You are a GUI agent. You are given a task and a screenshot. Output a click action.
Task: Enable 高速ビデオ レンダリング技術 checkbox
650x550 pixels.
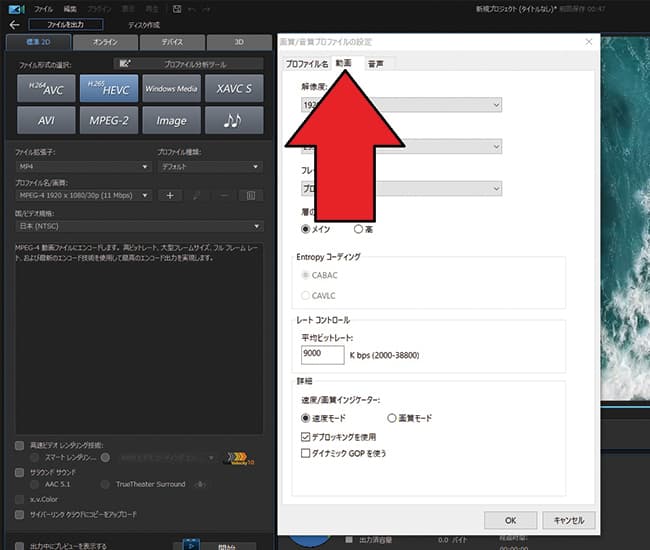pyautogui.click(x=19, y=446)
